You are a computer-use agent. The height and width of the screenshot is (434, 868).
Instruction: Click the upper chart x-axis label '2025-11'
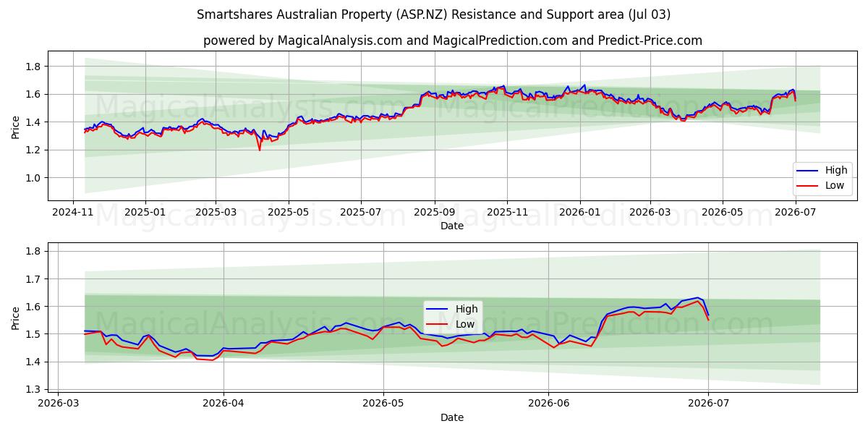(x=507, y=212)
